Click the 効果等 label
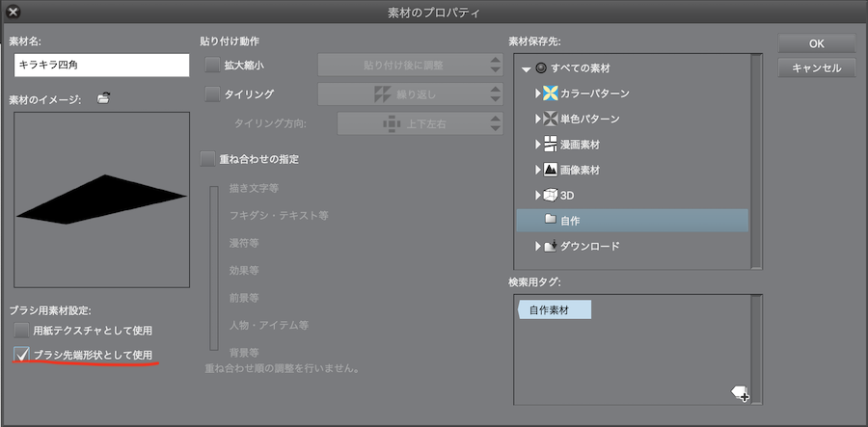Viewport: 868px width, 427px height. pyautogui.click(x=244, y=271)
